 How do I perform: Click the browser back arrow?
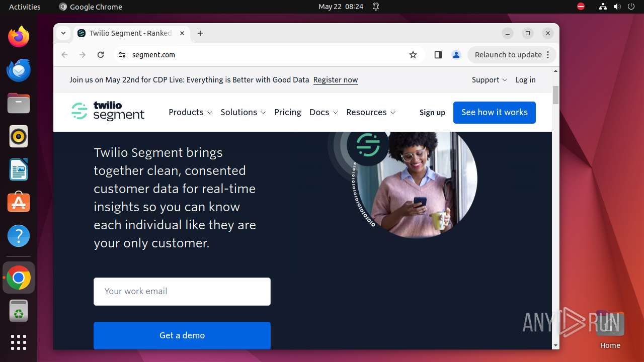(64, 55)
